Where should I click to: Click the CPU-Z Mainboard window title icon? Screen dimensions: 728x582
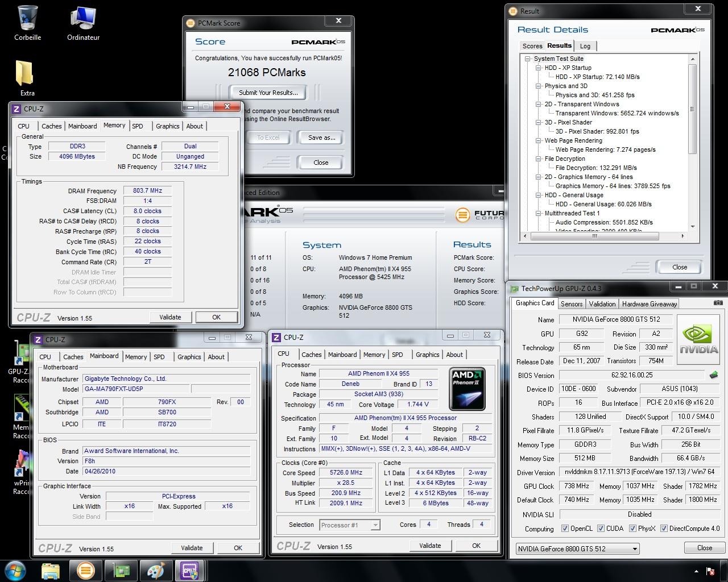pyautogui.click(x=38, y=340)
